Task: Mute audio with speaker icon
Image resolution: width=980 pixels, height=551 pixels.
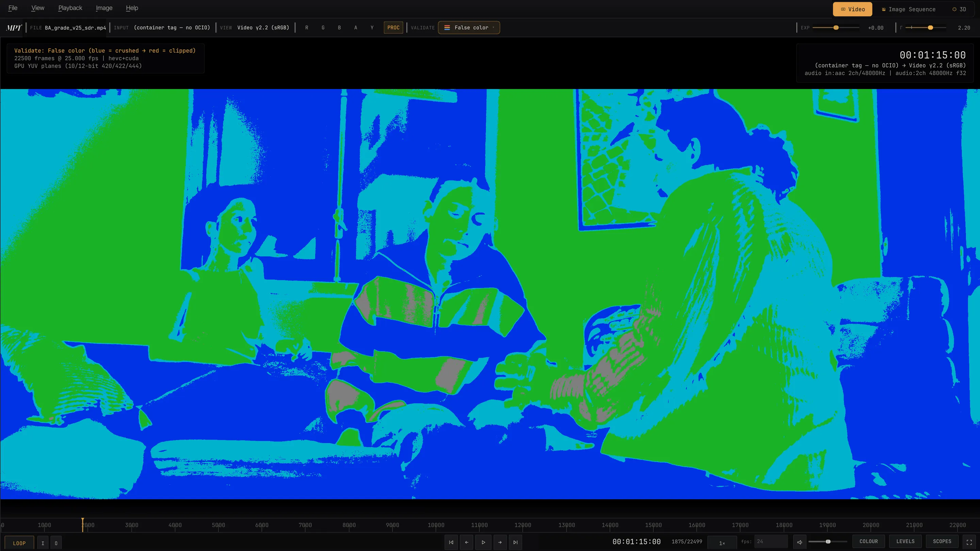Action: pos(800,542)
